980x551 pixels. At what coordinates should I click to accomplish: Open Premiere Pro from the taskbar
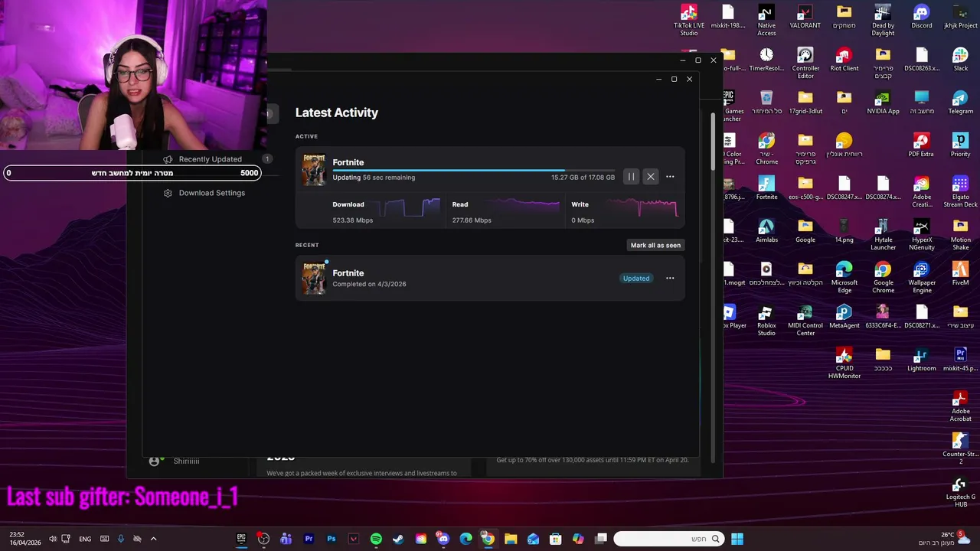point(309,539)
